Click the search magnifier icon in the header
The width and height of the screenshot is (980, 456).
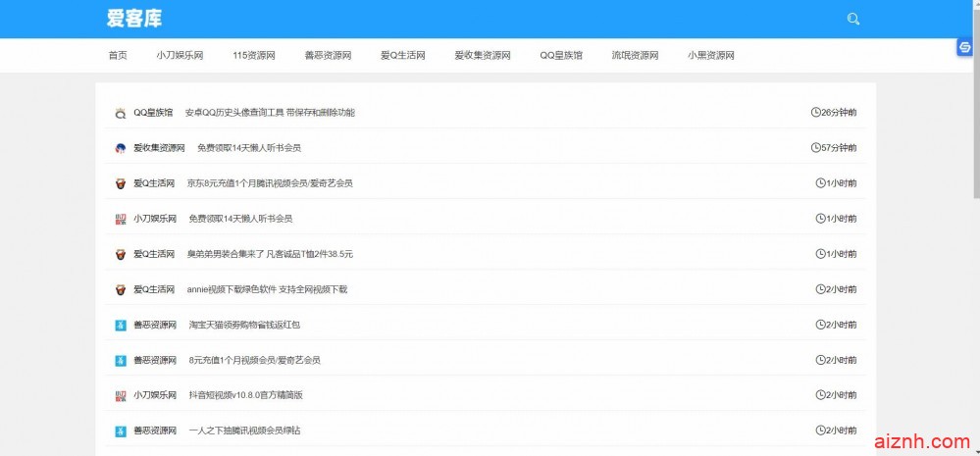click(853, 19)
